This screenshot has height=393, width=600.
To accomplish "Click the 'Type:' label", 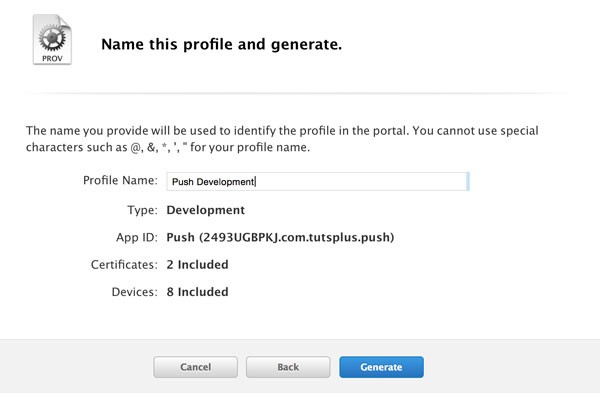I will click(x=142, y=210).
